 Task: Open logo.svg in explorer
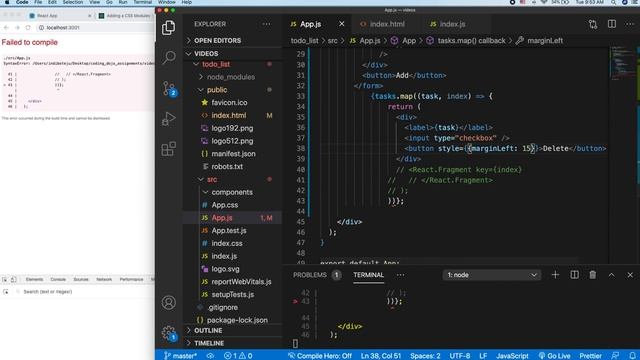pos(225,269)
